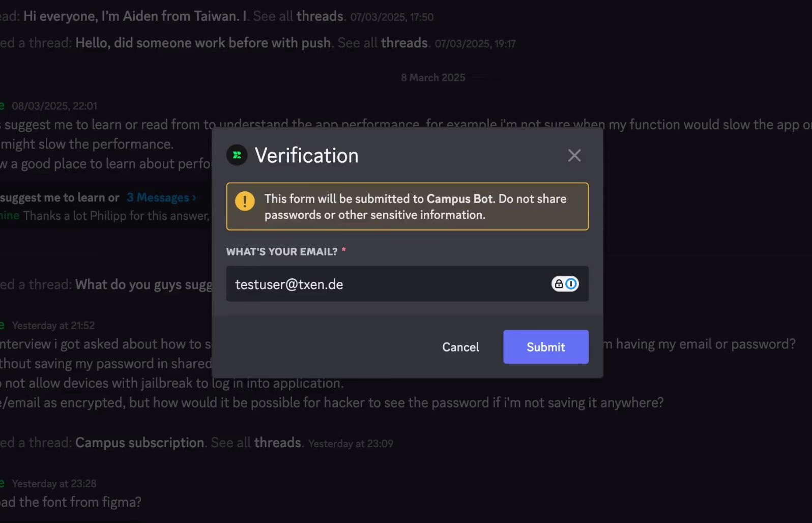
Task: Cancel the Verification form
Action: [x=460, y=347]
